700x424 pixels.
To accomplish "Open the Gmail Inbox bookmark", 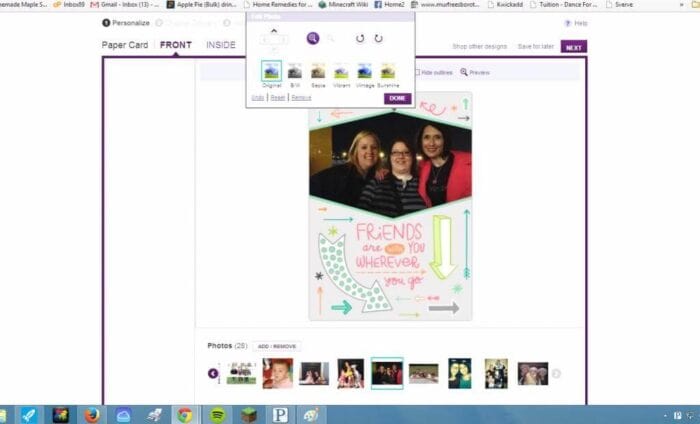I will coord(125,4).
